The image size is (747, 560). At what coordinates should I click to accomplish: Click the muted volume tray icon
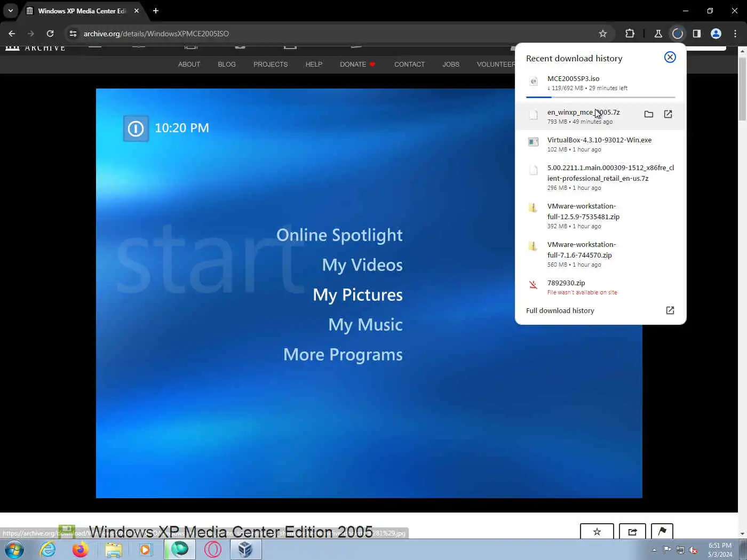[x=694, y=550]
